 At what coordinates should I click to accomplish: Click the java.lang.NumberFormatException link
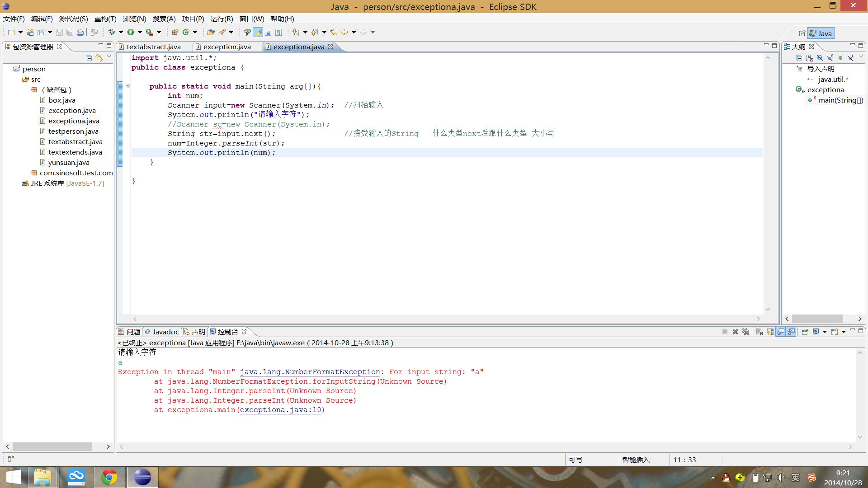[x=310, y=372]
